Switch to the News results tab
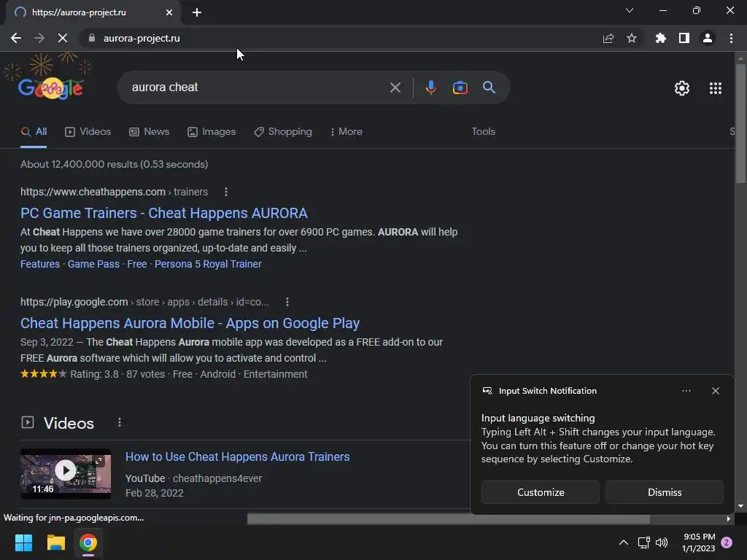The height and width of the screenshot is (560, 747). 149,132
